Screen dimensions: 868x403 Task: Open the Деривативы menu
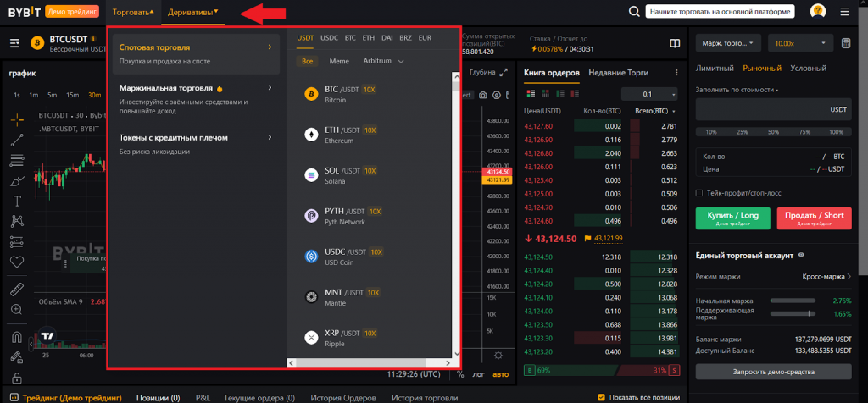click(192, 12)
